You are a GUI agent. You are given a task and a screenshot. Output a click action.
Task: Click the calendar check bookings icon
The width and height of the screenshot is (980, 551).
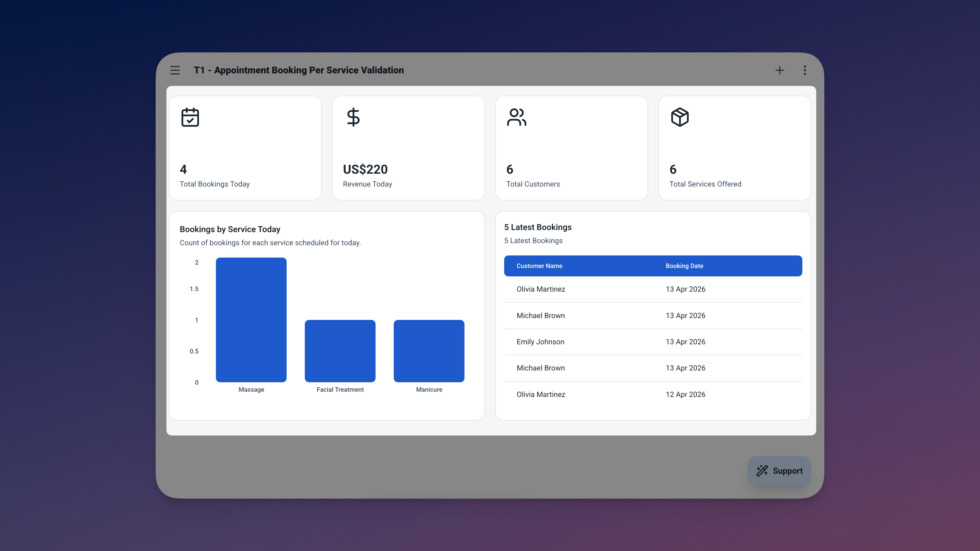coord(190,117)
